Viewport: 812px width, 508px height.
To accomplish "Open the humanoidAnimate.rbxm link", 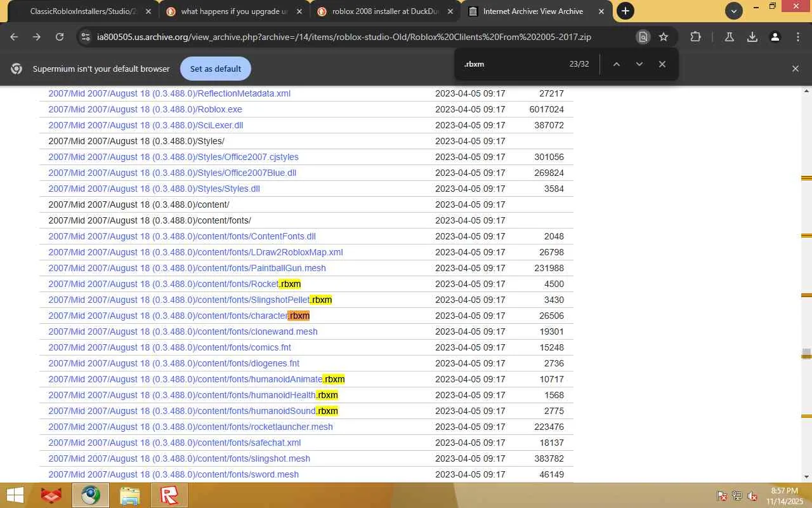I will coord(197,379).
